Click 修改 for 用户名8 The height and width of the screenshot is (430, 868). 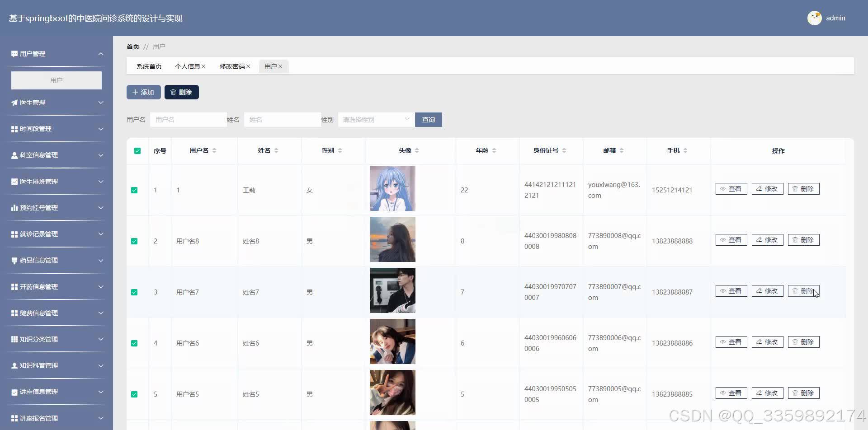767,240
